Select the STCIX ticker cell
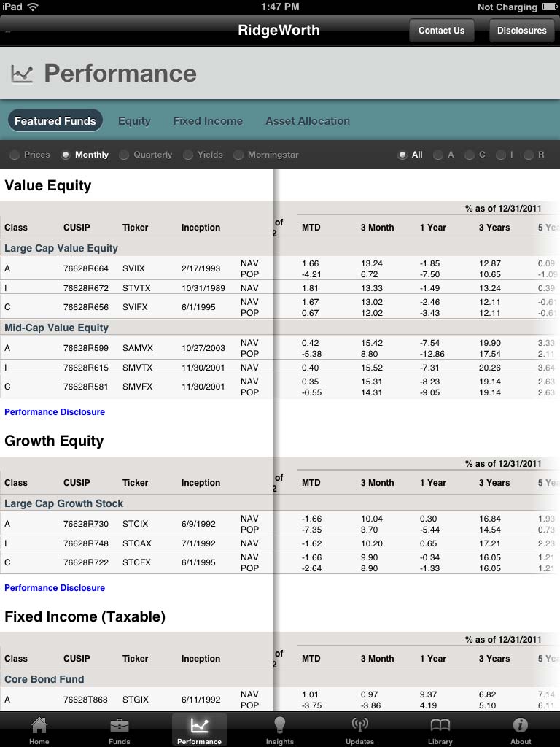The width and height of the screenshot is (560, 747). (x=135, y=524)
